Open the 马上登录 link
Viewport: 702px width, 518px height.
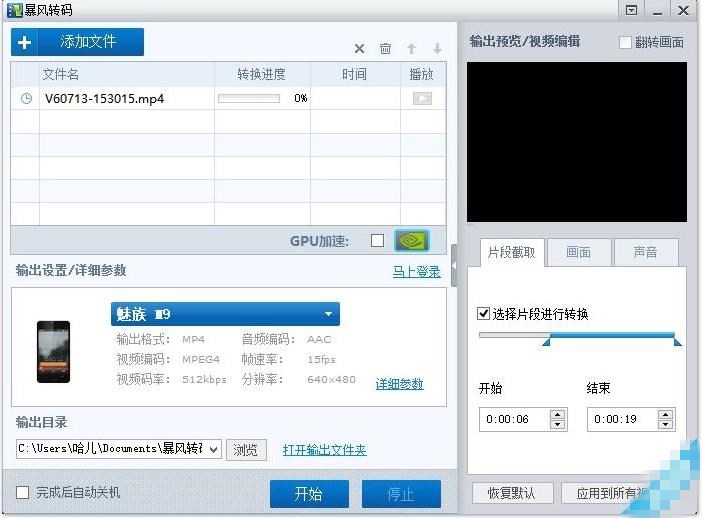click(416, 272)
